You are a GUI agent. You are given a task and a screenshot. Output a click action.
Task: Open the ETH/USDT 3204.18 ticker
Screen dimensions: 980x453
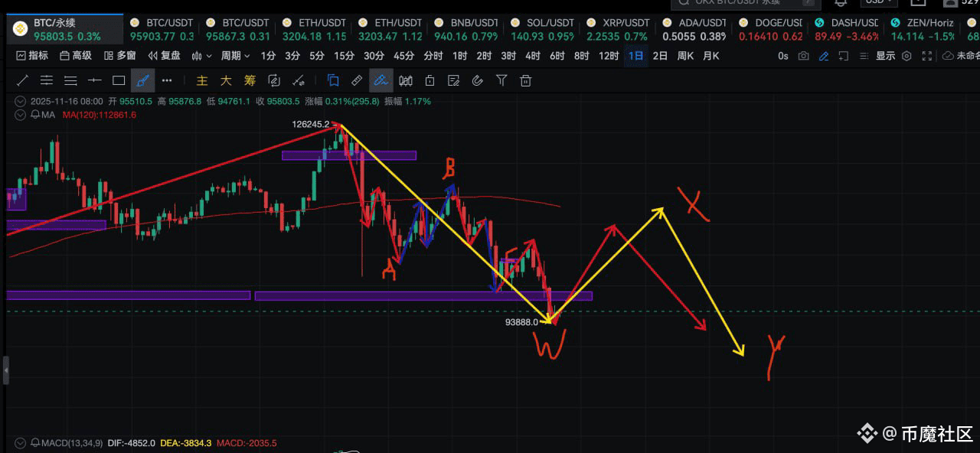(x=314, y=30)
